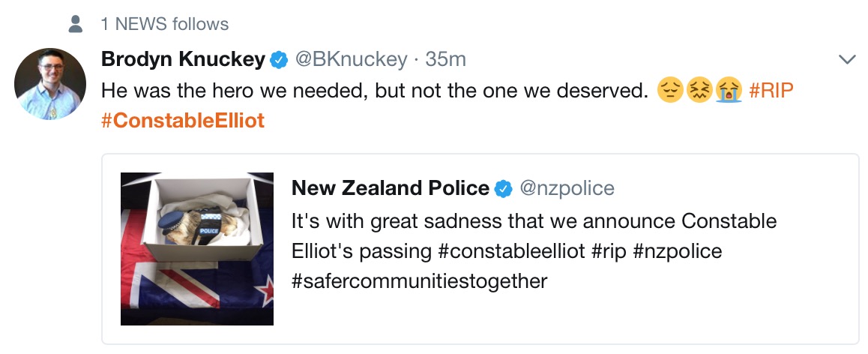Click the verified badge beside New Zealand Police
This screenshot has height=354, width=868.
(504, 189)
